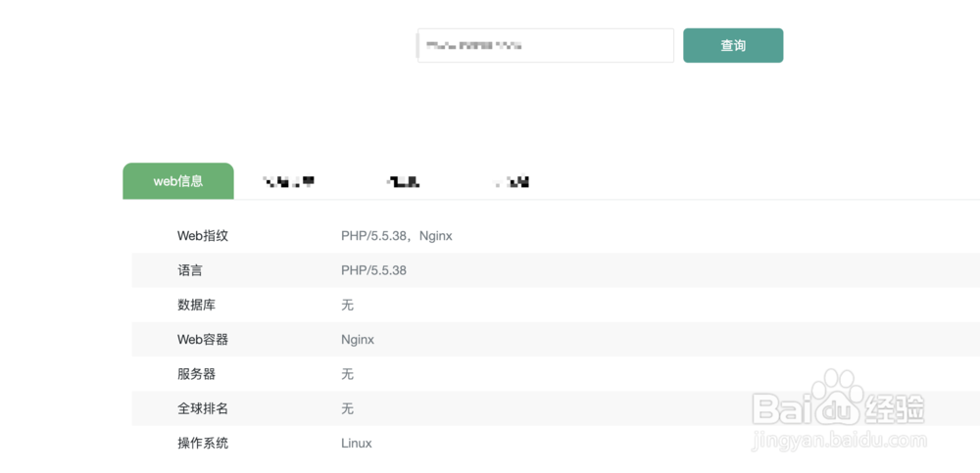
Task: Click the 服务器 row label
Action: coord(196,374)
